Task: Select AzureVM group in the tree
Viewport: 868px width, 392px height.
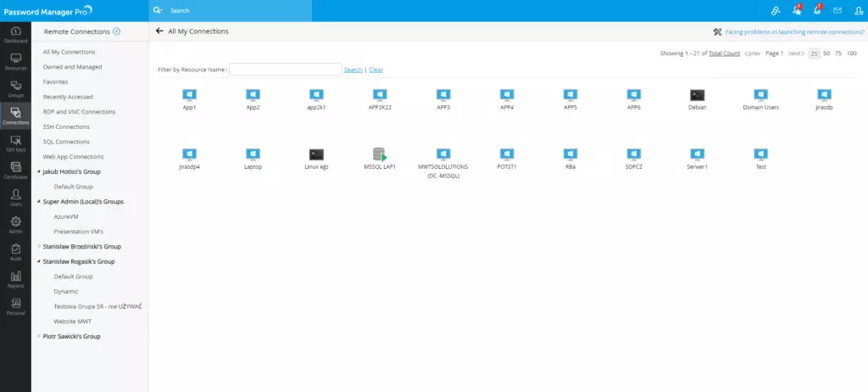Action: click(x=66, y=217)
